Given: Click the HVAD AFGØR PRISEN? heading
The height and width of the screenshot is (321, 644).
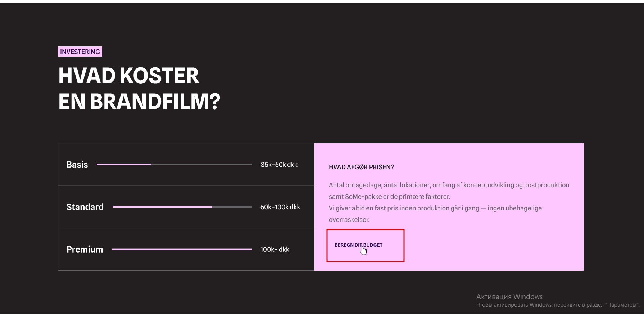Looking at the screenshot, I should pos(361,167).
